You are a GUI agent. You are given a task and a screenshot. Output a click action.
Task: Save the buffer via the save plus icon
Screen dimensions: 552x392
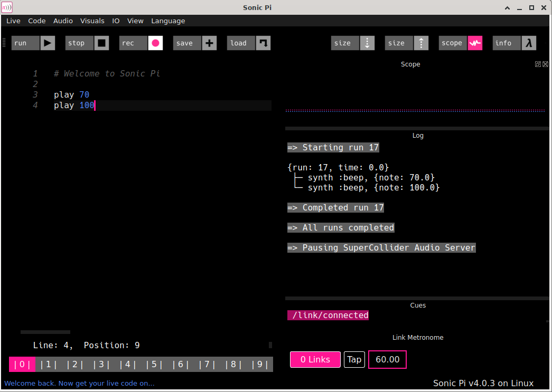point(209,43)
